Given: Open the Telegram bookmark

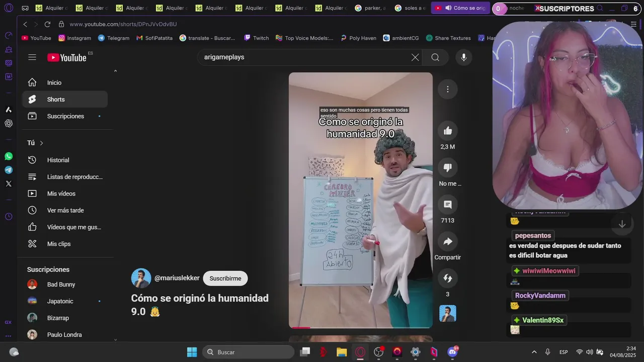Looking at the screenshot, I should [114, 38].
